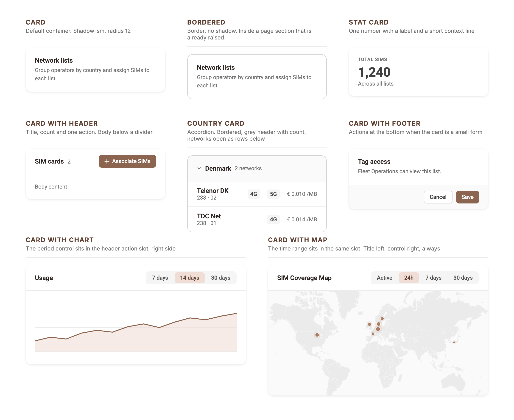Click the Cancel button
Image resolution: width=514 pixels, height=420 pixels.
point(438,197)
